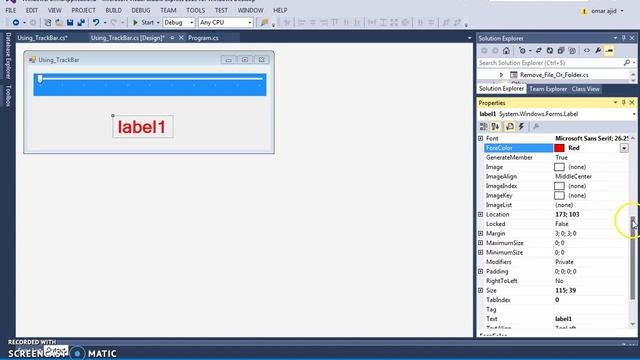640x360 pixels.
Task: Pin the Using_TrackBar.cs [Design] tab
Action: coord(172,38)
